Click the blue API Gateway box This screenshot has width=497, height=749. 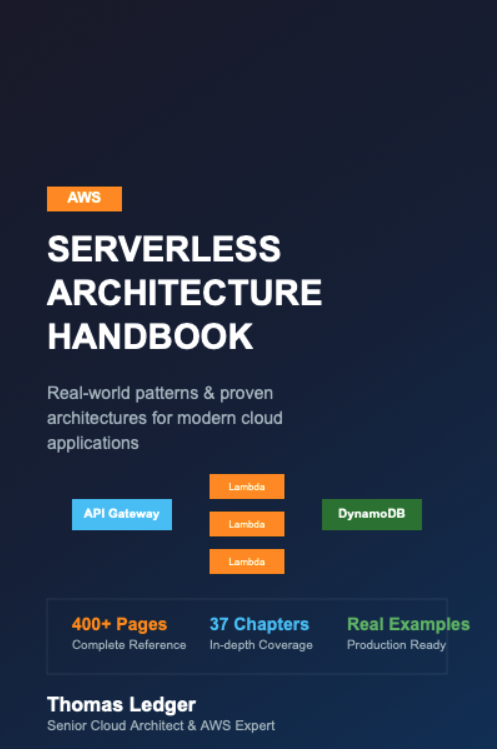click(122, 514)
